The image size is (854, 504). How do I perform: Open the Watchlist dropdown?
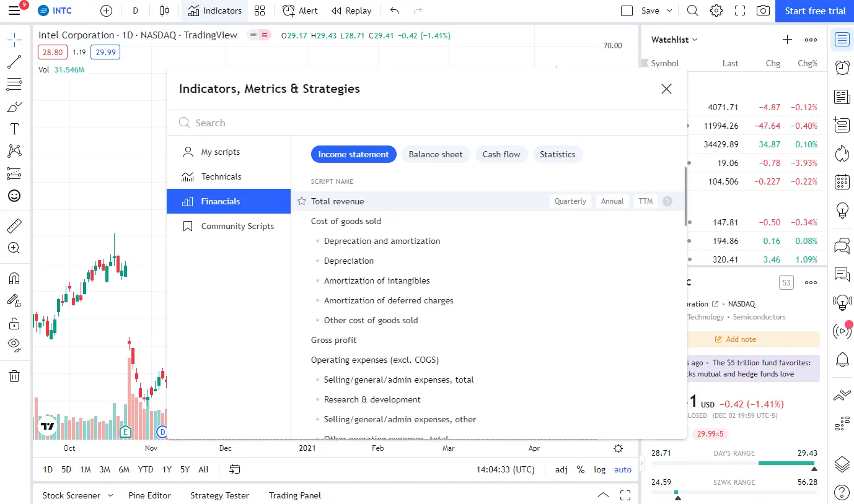tap(673, 39)
